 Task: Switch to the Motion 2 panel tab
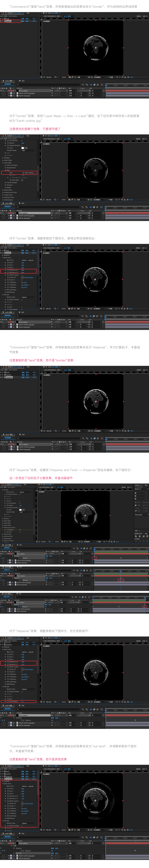[138, 485]
